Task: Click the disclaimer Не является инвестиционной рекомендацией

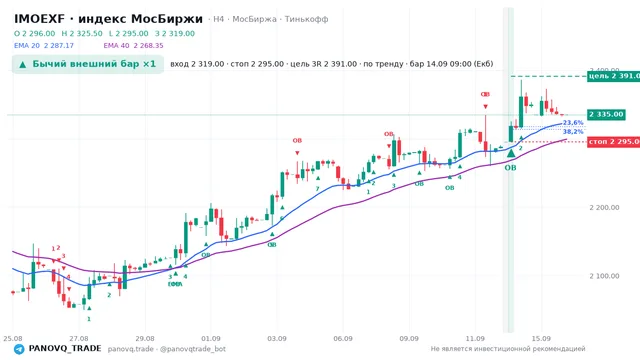Action: (508, 349)
